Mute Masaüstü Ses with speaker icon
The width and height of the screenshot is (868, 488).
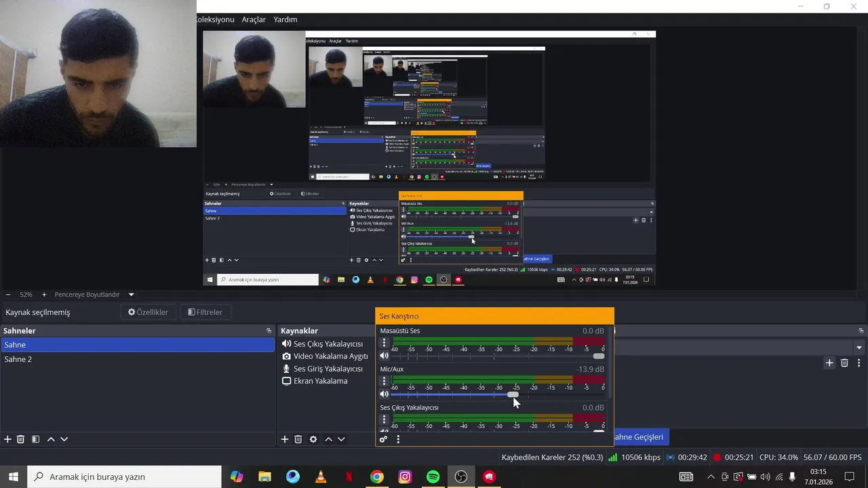point(384,356)
